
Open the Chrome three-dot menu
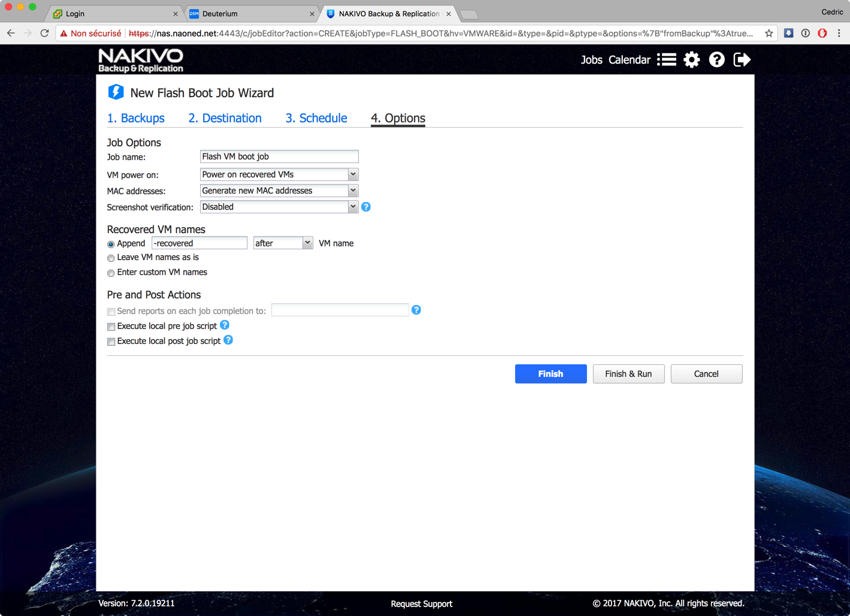click(839, 34)
